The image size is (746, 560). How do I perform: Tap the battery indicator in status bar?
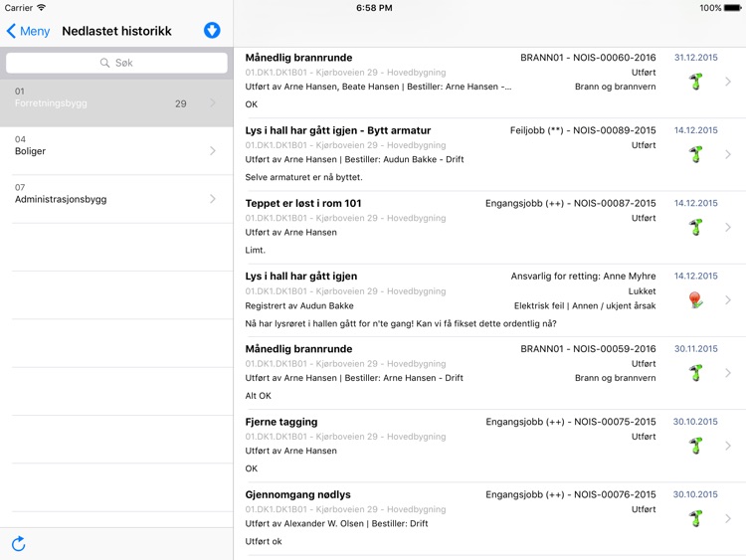[732, 8]
